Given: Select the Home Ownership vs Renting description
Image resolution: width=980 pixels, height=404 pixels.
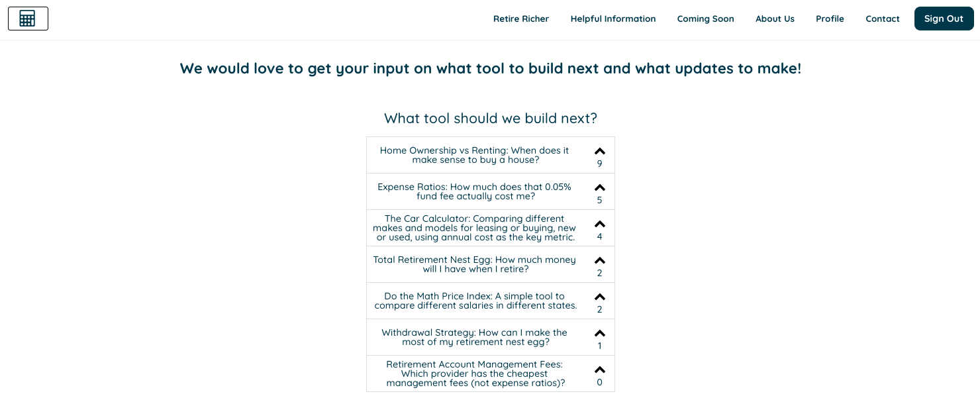Looking at the screenshot, I should [474, 155].
